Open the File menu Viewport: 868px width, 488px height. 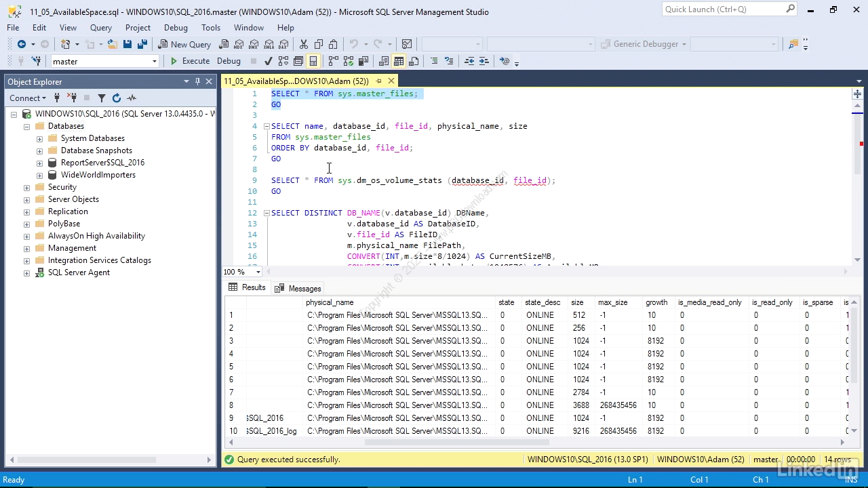point(13,28)
